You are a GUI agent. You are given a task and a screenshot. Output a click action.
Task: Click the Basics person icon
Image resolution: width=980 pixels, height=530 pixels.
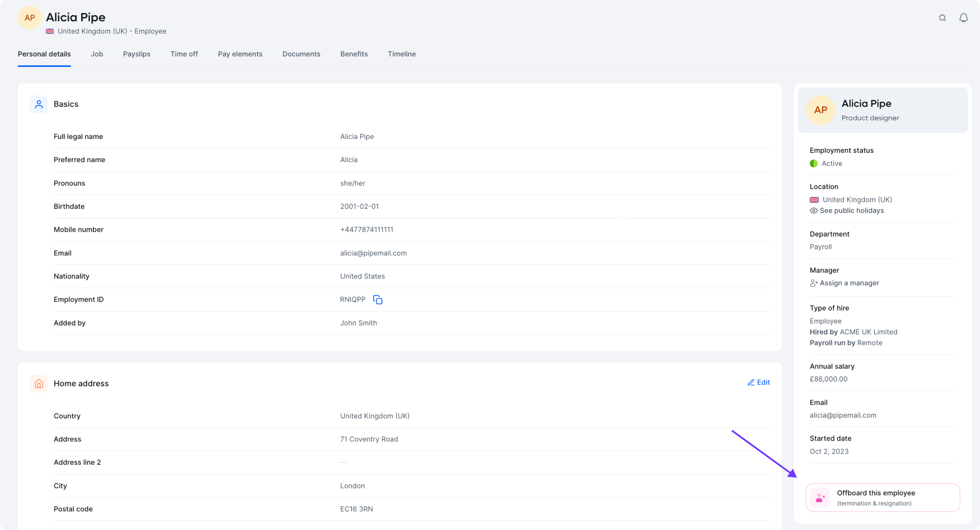click(39, 104)
